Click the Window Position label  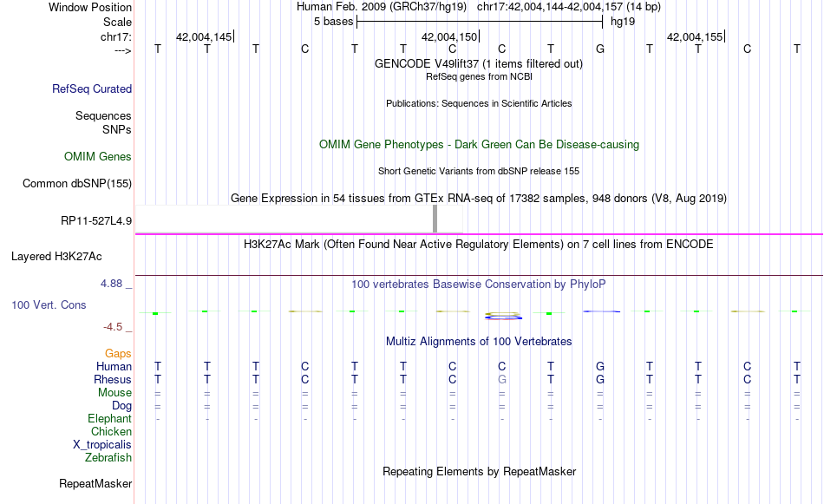pos(90,7)
